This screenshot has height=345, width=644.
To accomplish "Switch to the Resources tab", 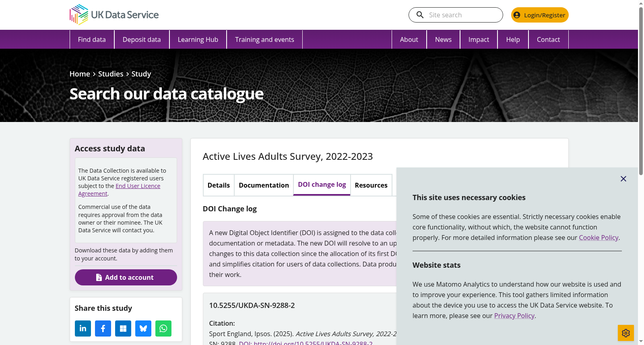I will [x=371, y=185].
